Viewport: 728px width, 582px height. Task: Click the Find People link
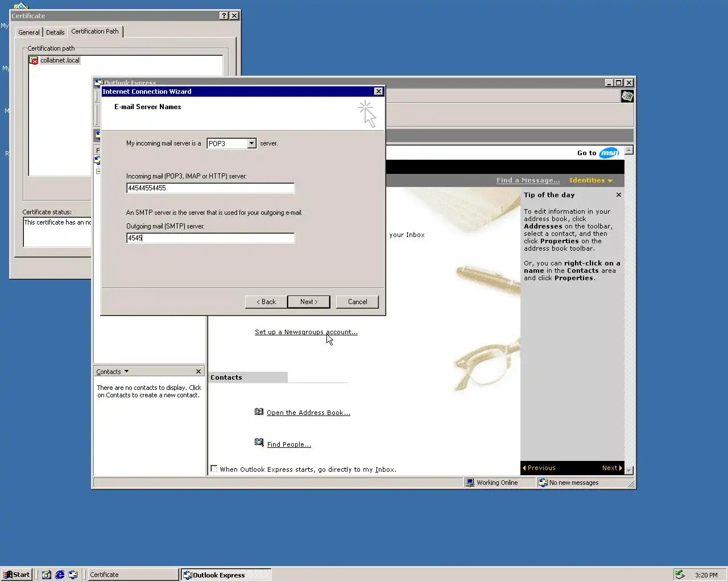[289, 444]
